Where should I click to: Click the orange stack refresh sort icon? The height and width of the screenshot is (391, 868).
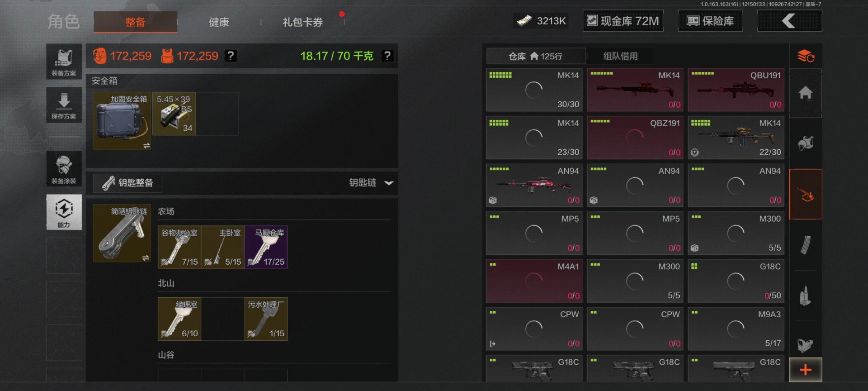tap(805, 56)
